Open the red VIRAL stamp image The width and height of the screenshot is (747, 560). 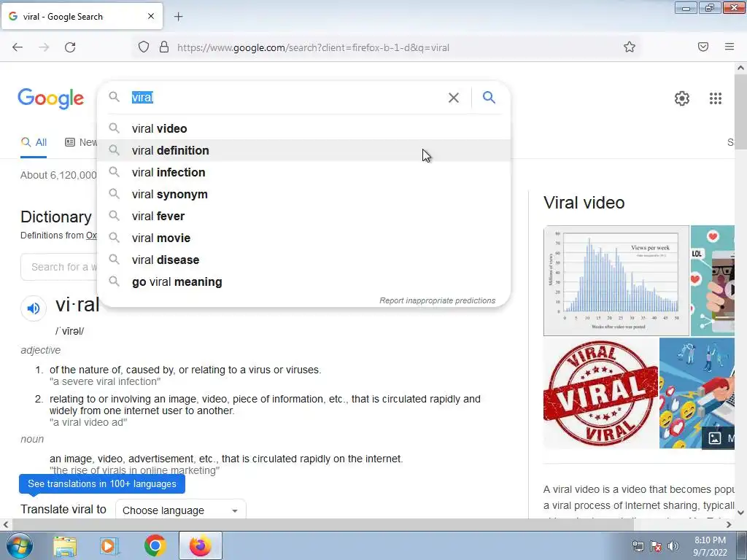pyautogui.click(x=600, y=393)
